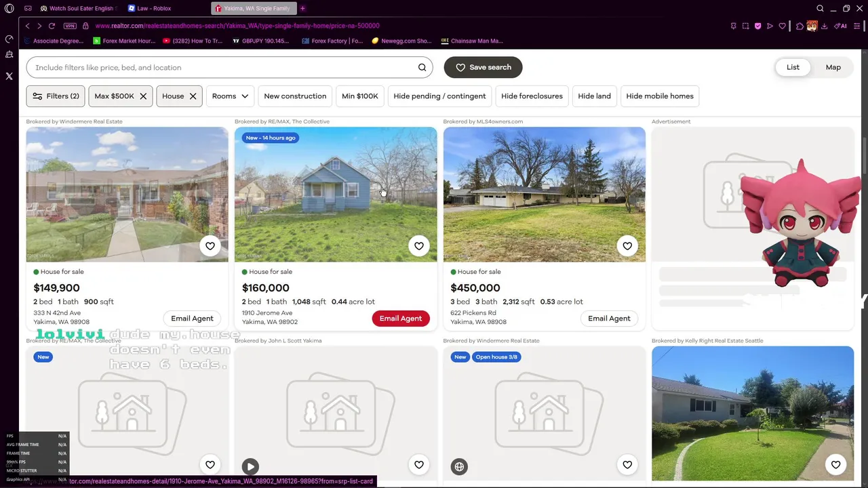Screen dimensions: 868x488
Task: Click the address bar URL
Action: coord(237,26)
